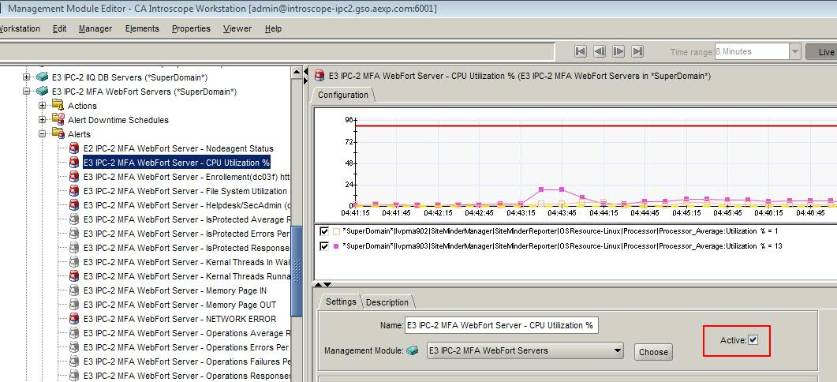837x382 pixels.
Task: Toggle the Active checkbox
Action: click(x=753, y=340)
